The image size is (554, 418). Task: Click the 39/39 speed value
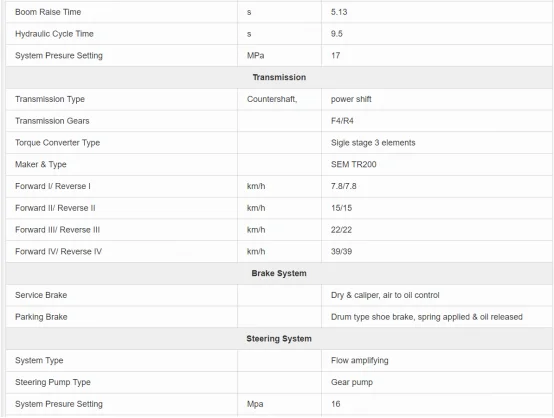pos(341,252)
